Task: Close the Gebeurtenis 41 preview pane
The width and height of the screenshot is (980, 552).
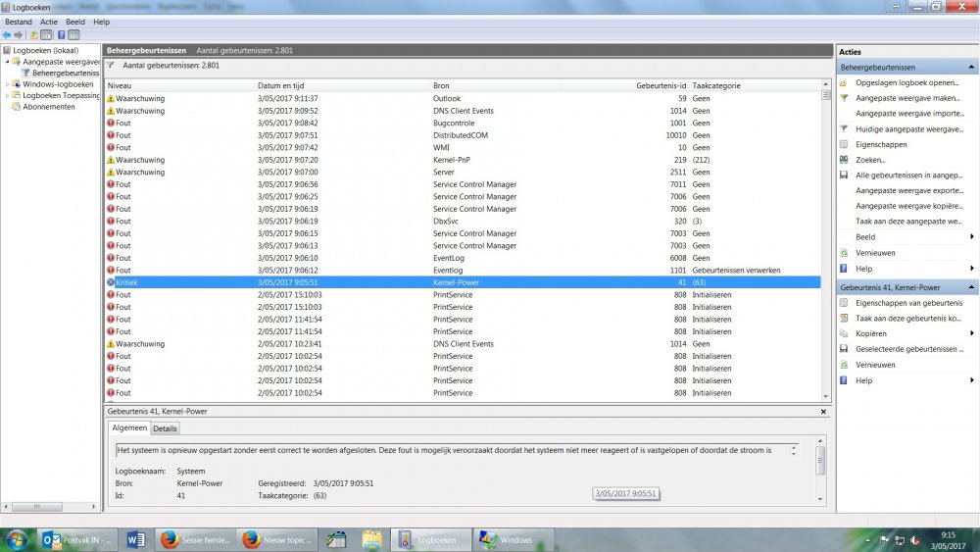Action: [x=823, y=412]
